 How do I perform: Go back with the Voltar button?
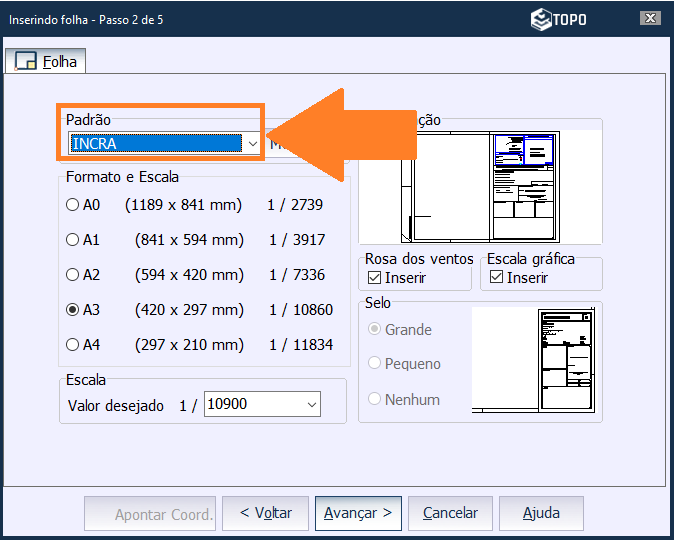pos(265,514)
